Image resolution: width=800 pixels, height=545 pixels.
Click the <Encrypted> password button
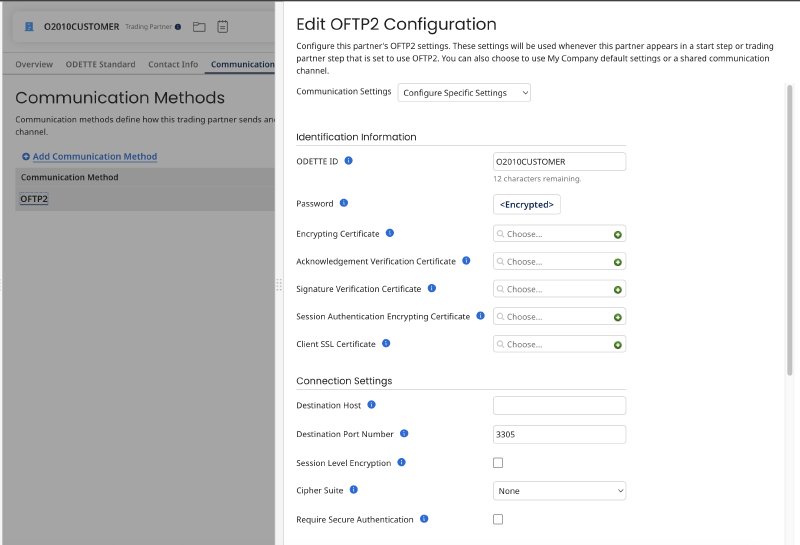(527, 205)
